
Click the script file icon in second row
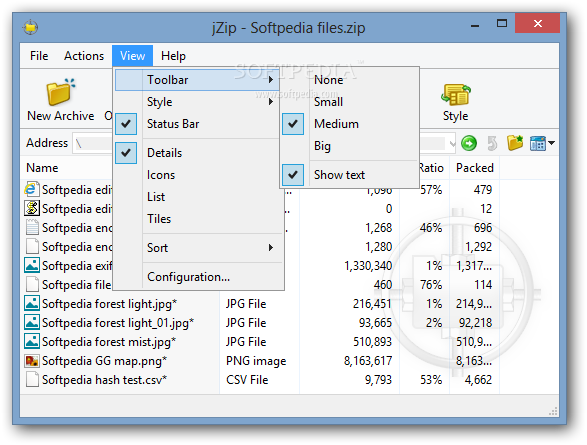pyautogui.click(x=32, y=208)
